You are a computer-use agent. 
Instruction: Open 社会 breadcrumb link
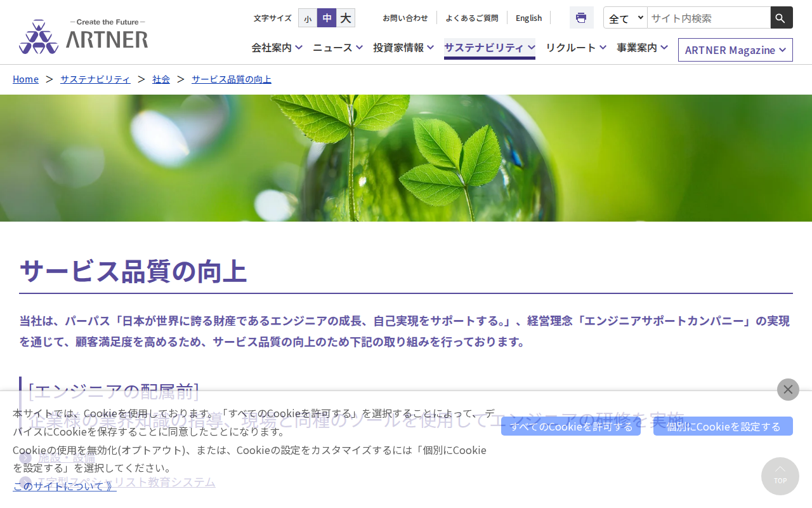[x=161, y=79]
